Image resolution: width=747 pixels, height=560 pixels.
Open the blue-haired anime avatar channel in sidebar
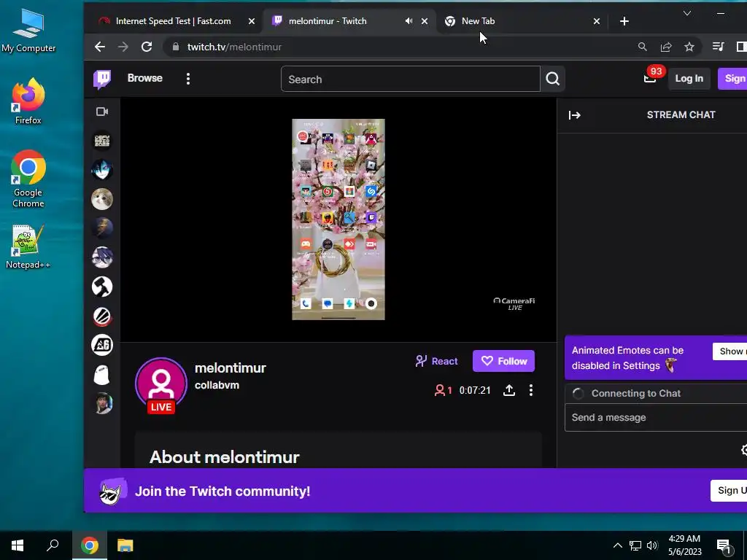point(102,169)
